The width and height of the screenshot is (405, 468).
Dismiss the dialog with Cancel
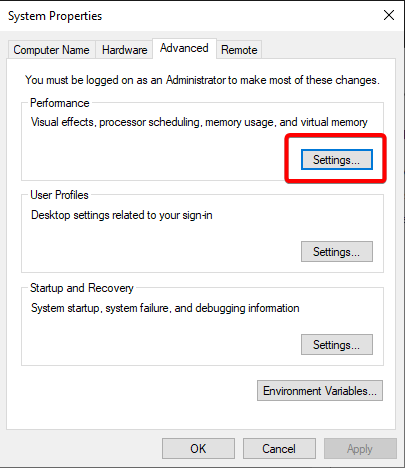tap(279, 449)
